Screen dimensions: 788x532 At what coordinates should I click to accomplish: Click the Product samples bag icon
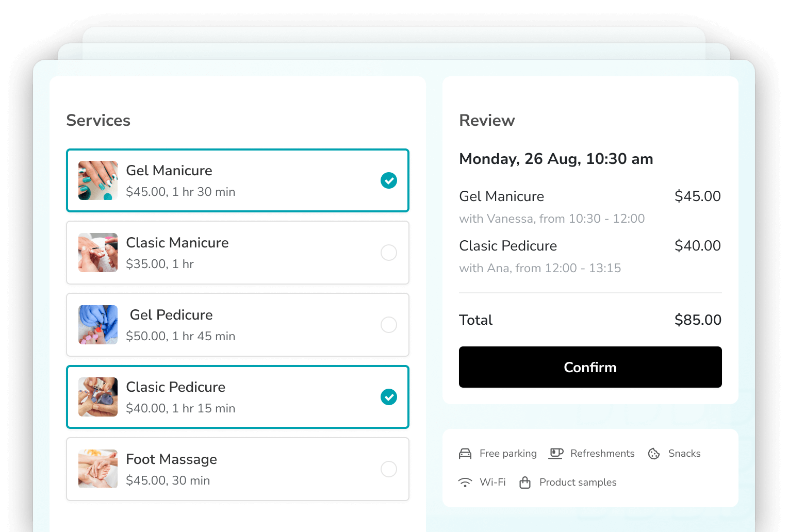tap(525, 483)
